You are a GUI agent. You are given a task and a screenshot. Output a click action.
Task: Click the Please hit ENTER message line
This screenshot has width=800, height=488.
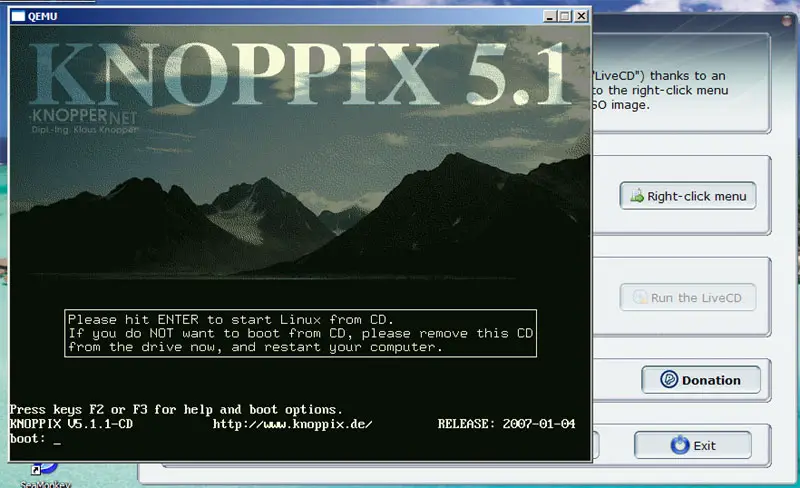(x=230, y=320)
